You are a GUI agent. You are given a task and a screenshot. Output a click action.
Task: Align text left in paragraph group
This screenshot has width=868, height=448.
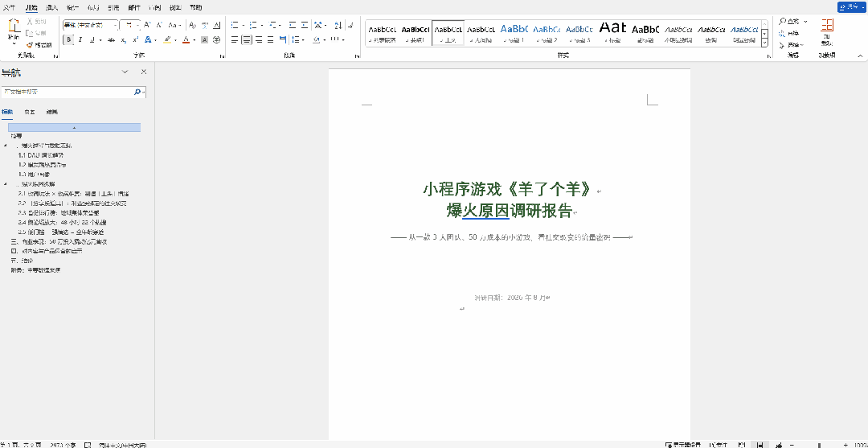click(x=234, y=40)
